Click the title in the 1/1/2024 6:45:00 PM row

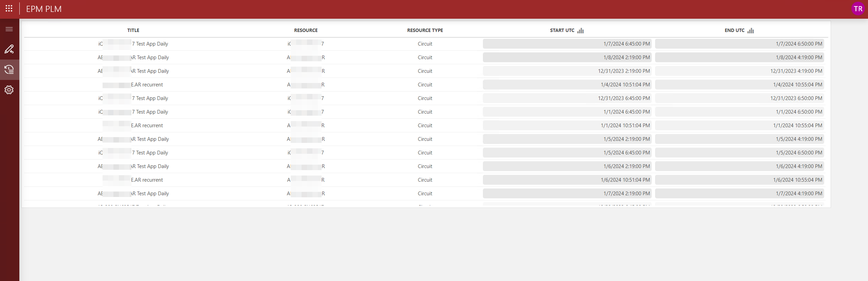coord(133,112)
